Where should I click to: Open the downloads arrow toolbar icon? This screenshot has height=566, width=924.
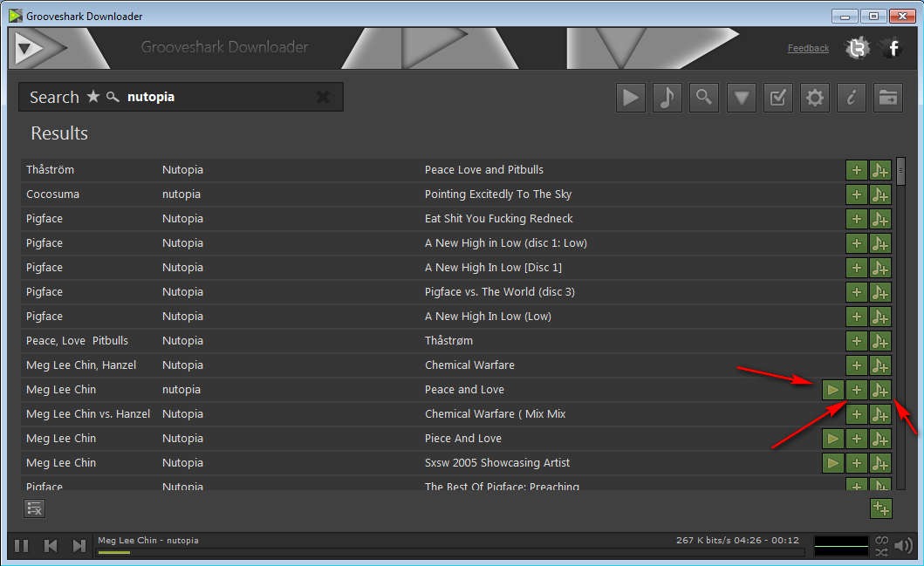(x=741, y=97)
